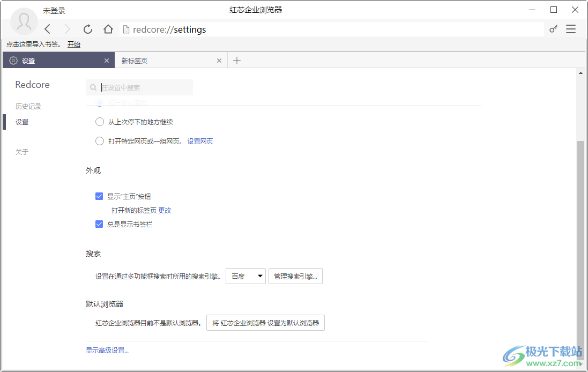Open 关于 in the sidebar
Image resolution: width=588 pixels, height=372 pixels.
pyautogui.click(x=22, y=152)
